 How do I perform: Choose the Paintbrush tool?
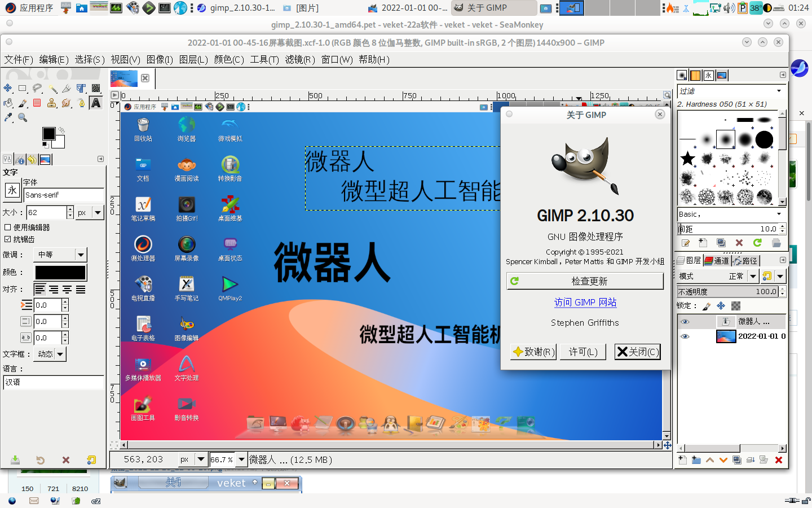(x=23, y=103)
